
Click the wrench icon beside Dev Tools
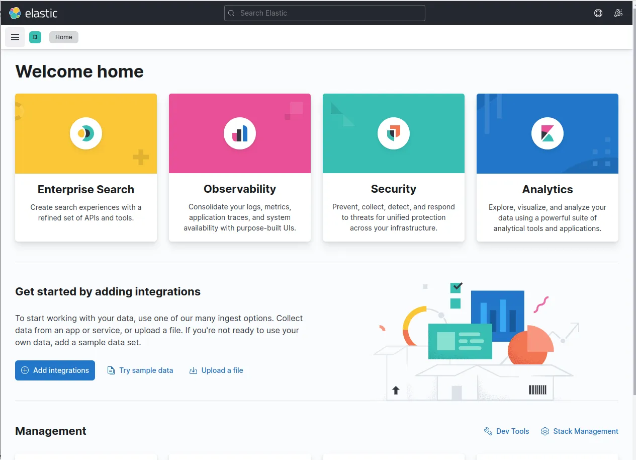tap(488, 431)
